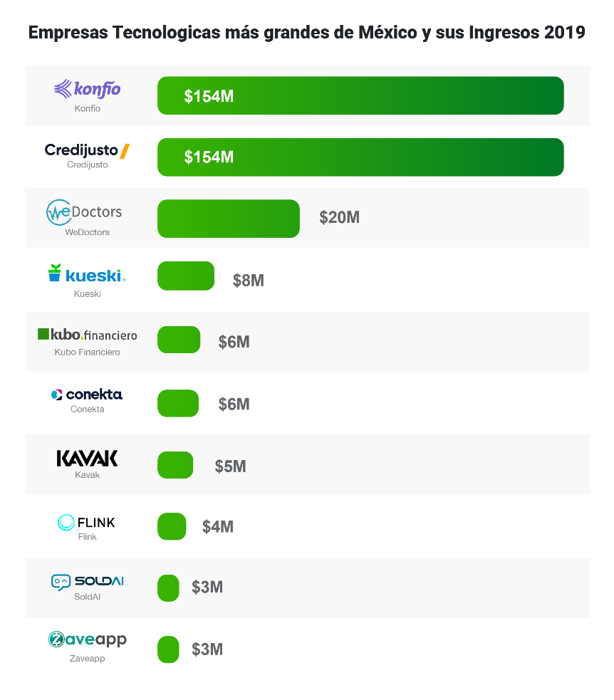The width and height of the screenshot is (614, 700).
Task: Click the Credijusto logo
Action: [x=87, y=150]
